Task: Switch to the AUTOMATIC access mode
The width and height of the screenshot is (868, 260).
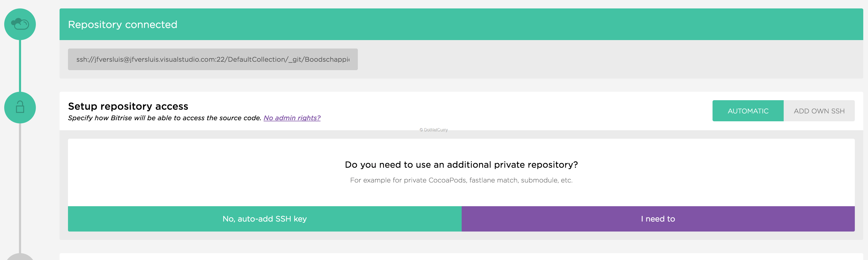Action: 748,111
